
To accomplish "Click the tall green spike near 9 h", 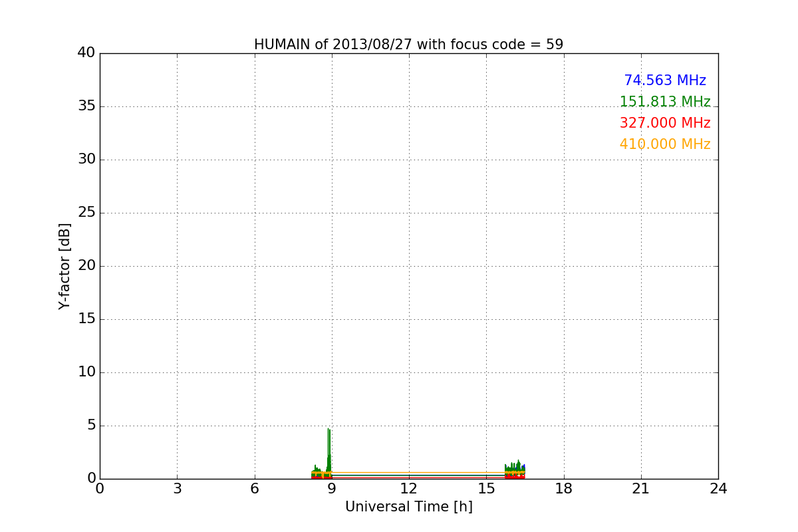I will (x=329, y=452).
